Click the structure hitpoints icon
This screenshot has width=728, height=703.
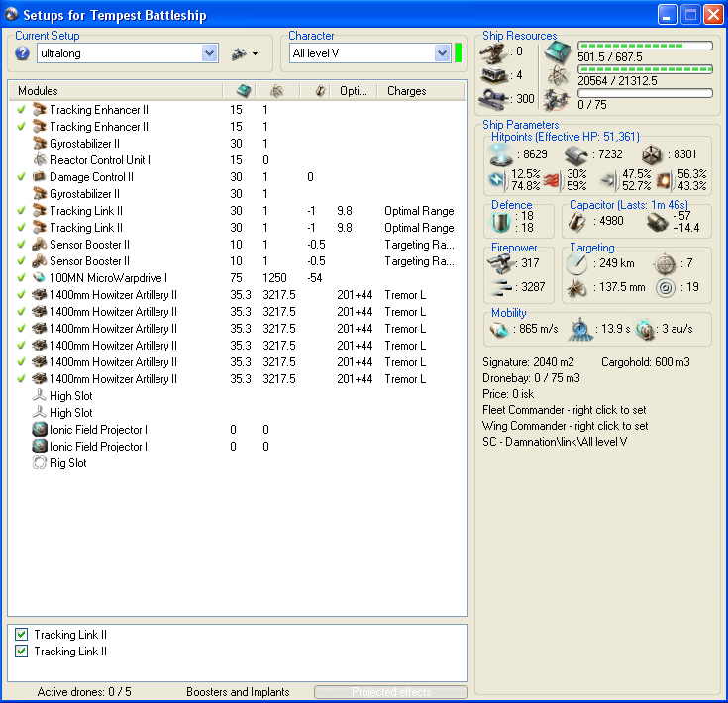[652, 155]
